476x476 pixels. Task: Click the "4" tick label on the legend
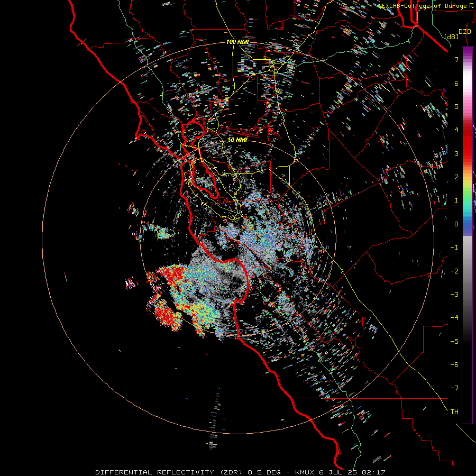point(456,130)
